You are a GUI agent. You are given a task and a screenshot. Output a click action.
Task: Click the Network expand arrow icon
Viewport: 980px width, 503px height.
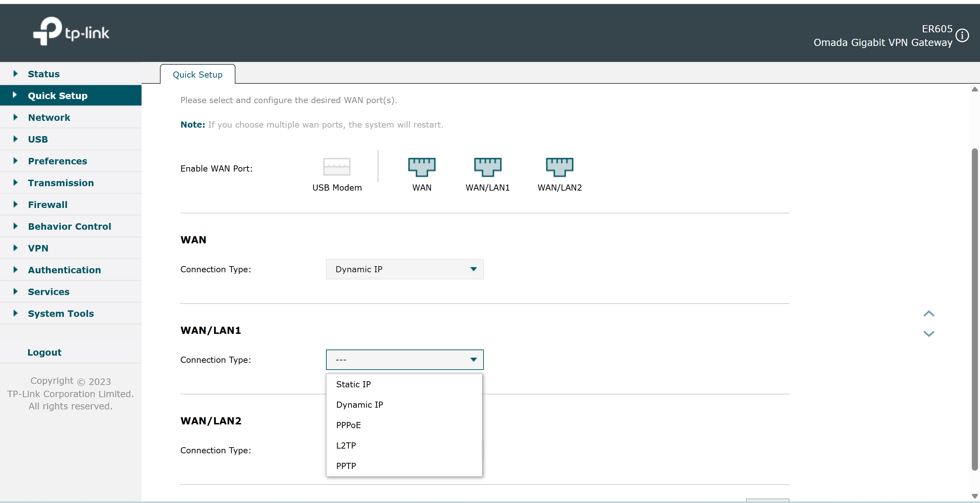point(15,117)
